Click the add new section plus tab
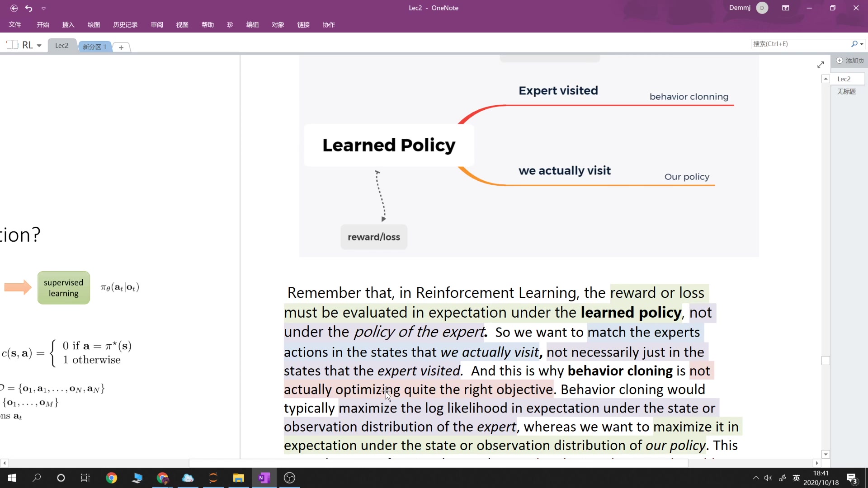Screen dimensions: 868x488 coord(121,47)
